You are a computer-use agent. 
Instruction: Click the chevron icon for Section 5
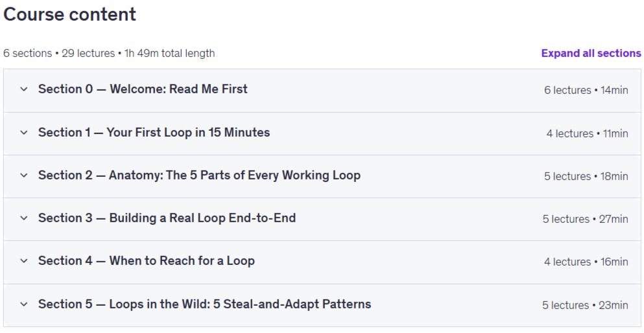[24, 304]
